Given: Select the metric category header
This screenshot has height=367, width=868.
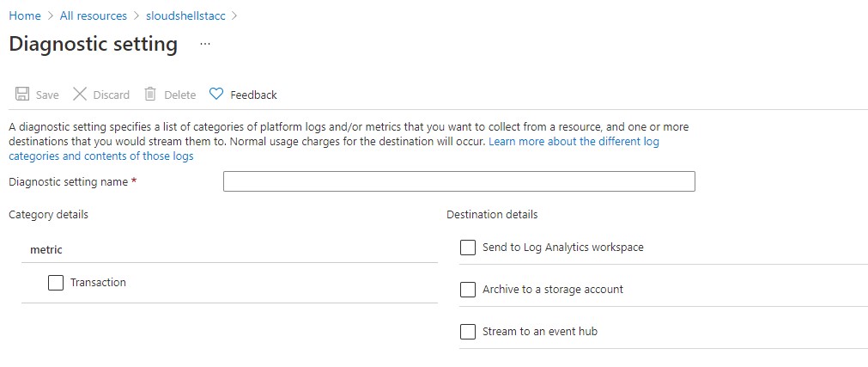Looking at the screenshot, I should [46, 249].
